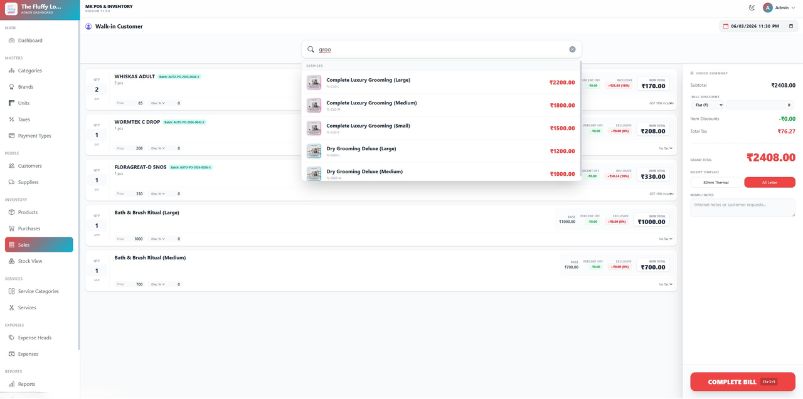Select 80mm Thermal receipt template
The width and height of the screenshot is (803, 399).
[715, 182]
